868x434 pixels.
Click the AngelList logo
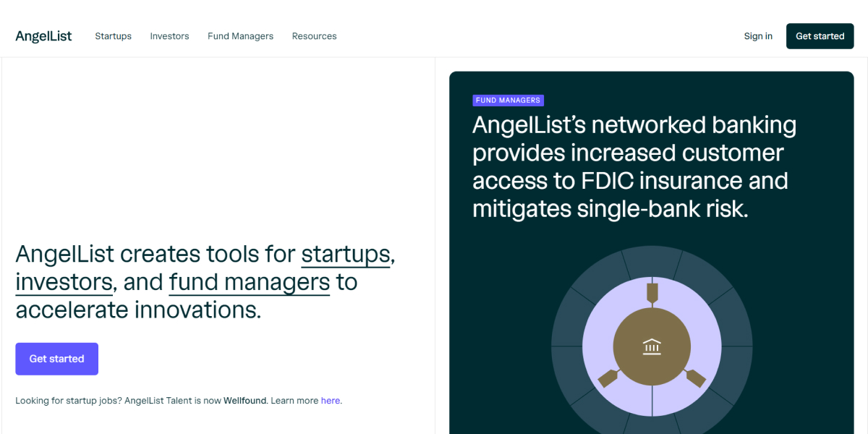click(x=43, y=36)
